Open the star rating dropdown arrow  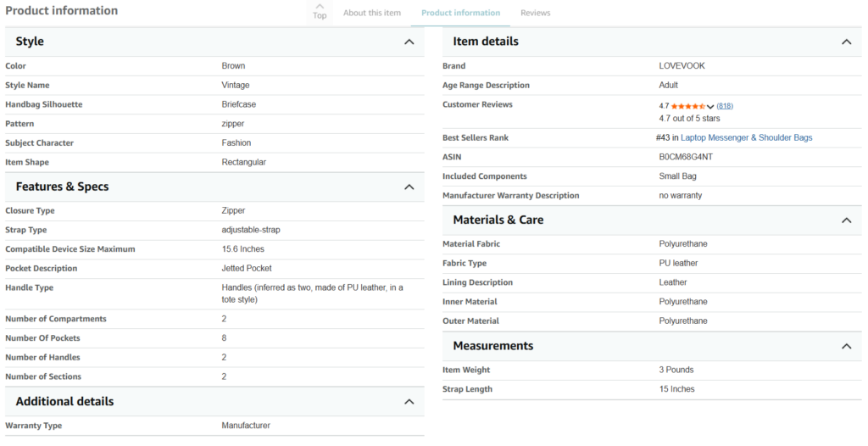tap(710, 106)
